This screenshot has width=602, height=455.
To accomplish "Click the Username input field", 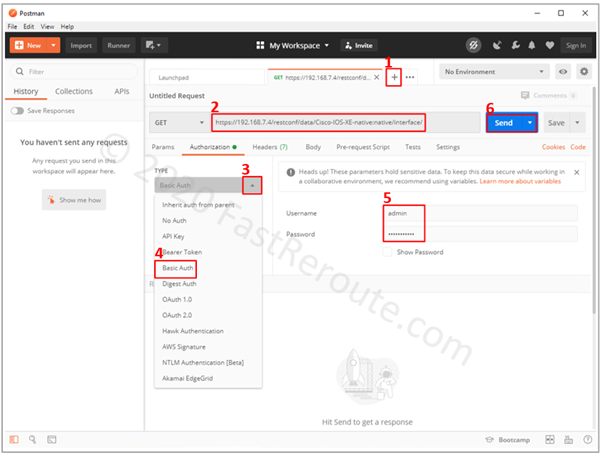I will tap(480, 213).
